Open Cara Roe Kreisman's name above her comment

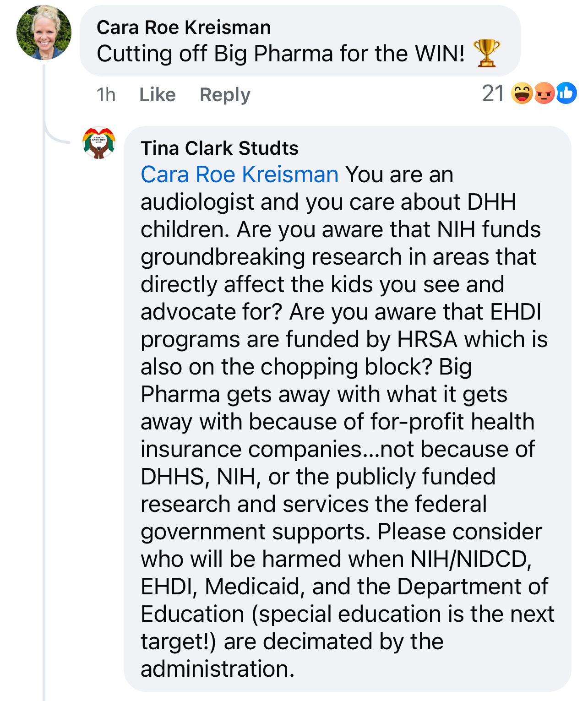184,27
